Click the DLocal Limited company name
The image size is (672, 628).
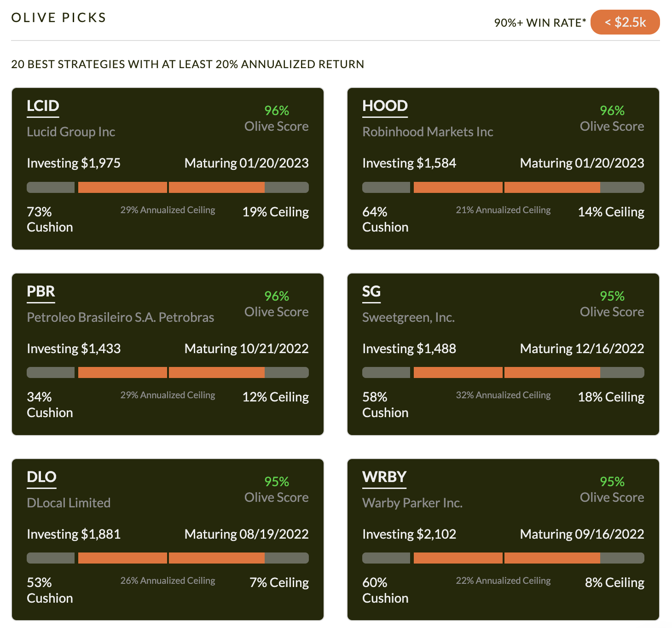point(69,503)
